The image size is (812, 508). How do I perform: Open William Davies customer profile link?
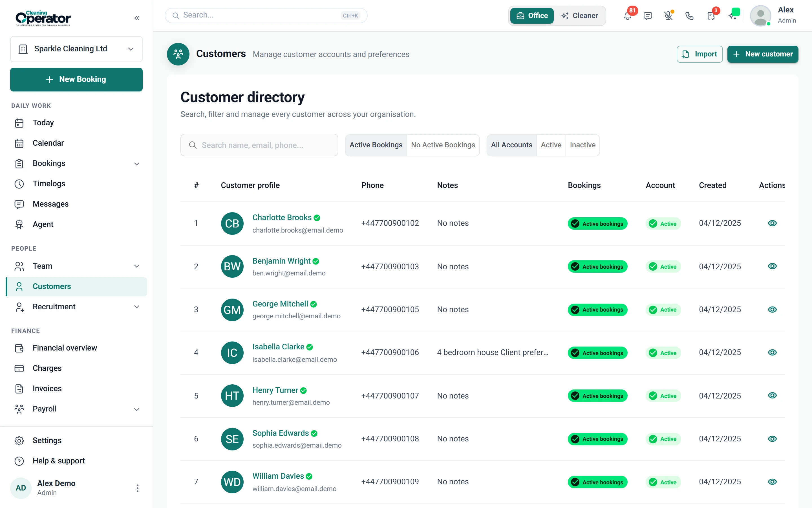pyautogui.click(x=278, y=476)
